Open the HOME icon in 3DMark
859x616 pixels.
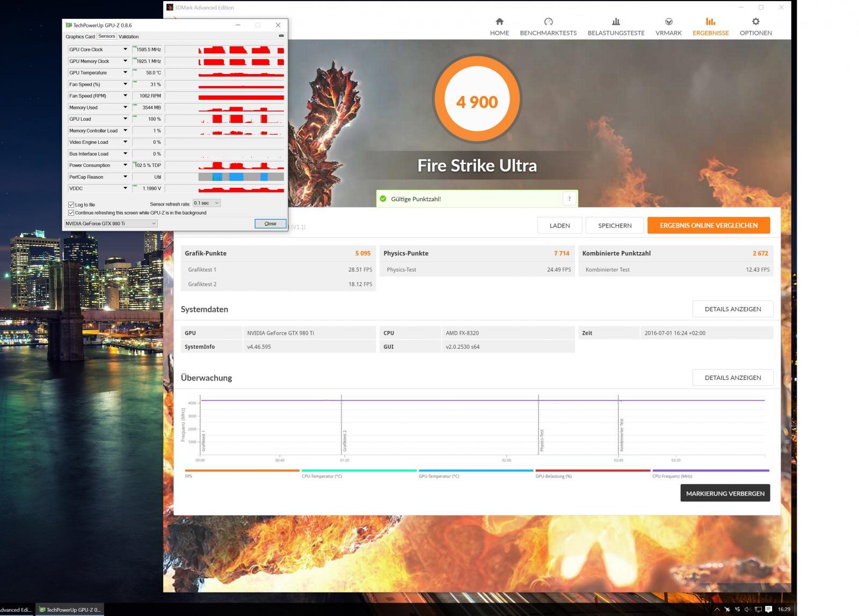coord(499,21)
